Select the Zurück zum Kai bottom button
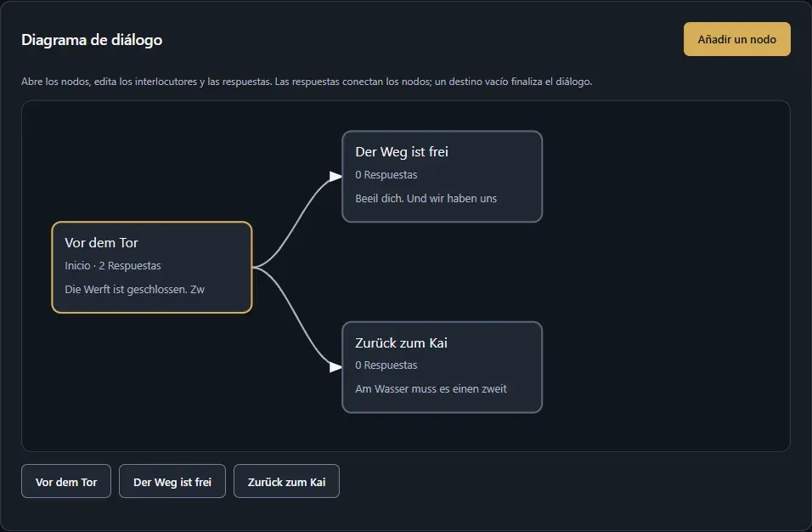Image resolution: width=812 pixels, height=532 pixels. 286,481
